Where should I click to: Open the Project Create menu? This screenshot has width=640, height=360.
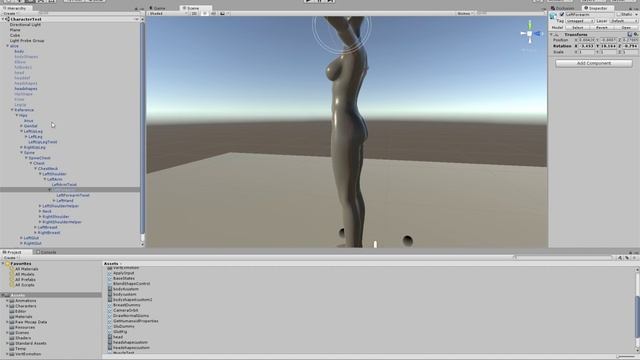tap(10, 258)
